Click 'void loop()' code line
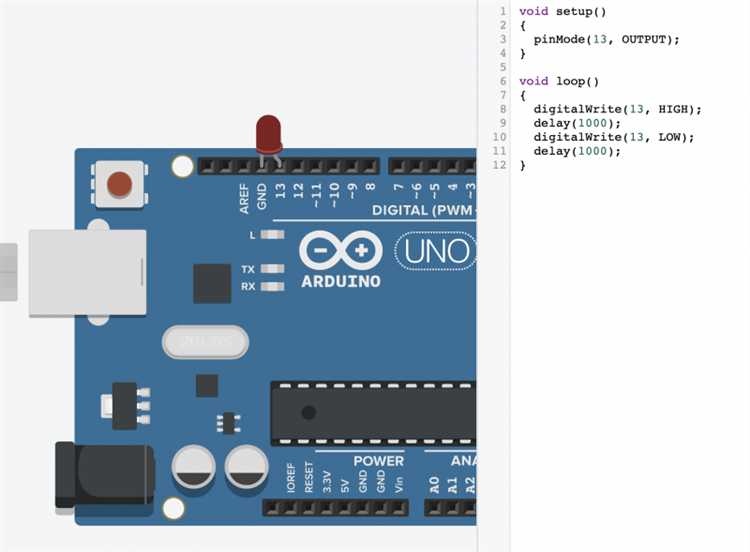The image size is (750, 552). click(x=559, y=81)
